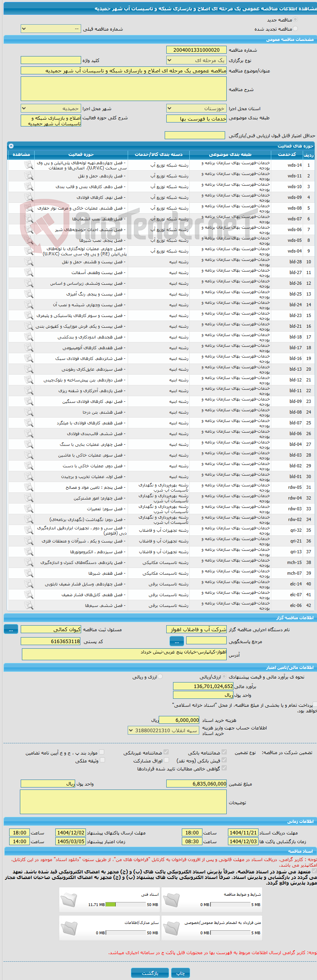Click the شرح مناقصه text area
This screenshot has width=317, height=980.
tap(124, 89)
